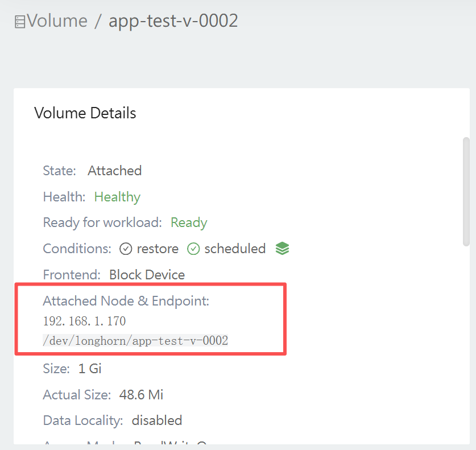Image resolution: width=476 pixels, height=450 pixels.
Task: Click the 1 Gi size value
Action: pos(90,369)
